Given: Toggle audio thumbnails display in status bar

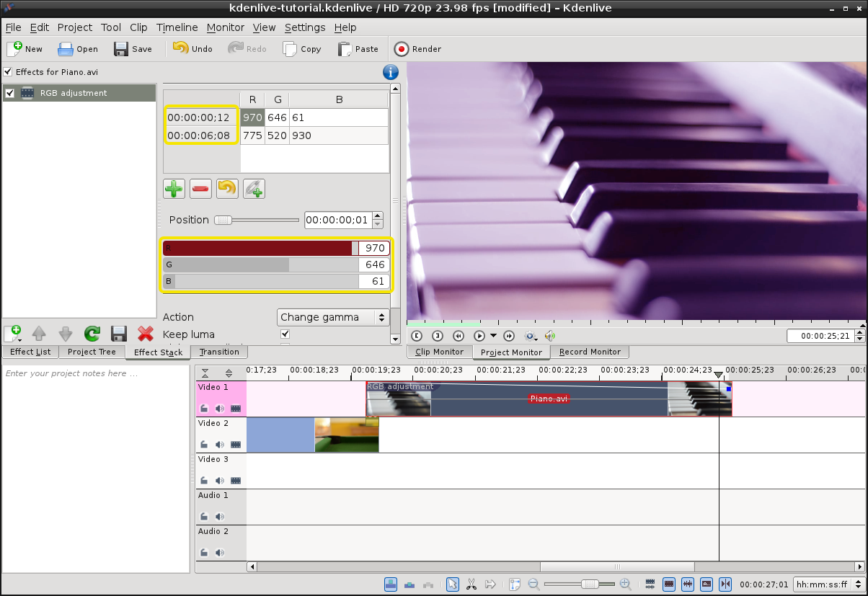Looking at the screenshot, I should tap(687, 584).
